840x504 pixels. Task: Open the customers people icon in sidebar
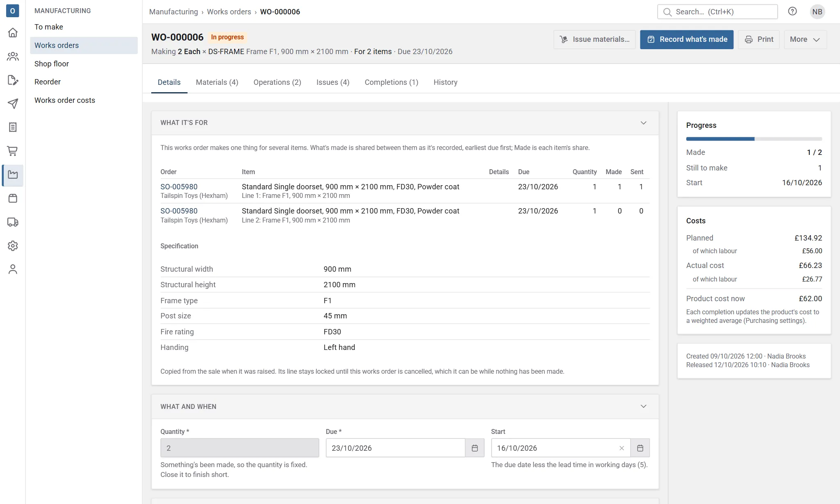coord(13,57)
